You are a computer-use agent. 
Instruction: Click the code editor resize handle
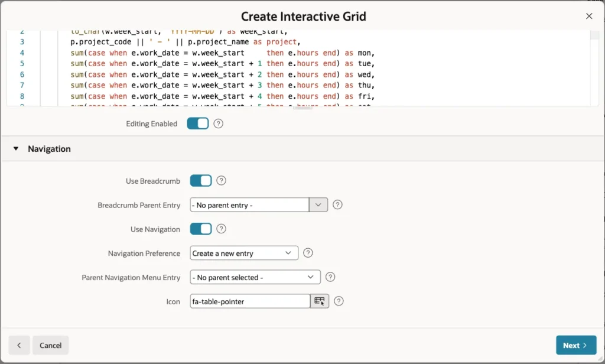(x=302, y=108)
